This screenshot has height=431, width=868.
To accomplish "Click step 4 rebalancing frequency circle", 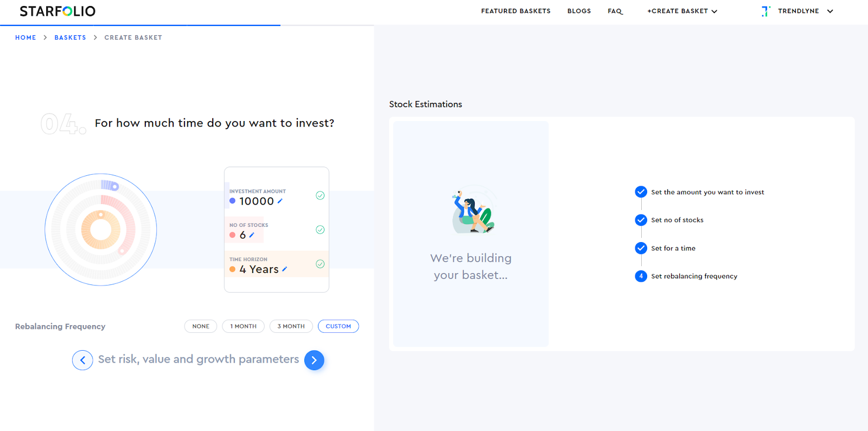I will tap(641, 276).
